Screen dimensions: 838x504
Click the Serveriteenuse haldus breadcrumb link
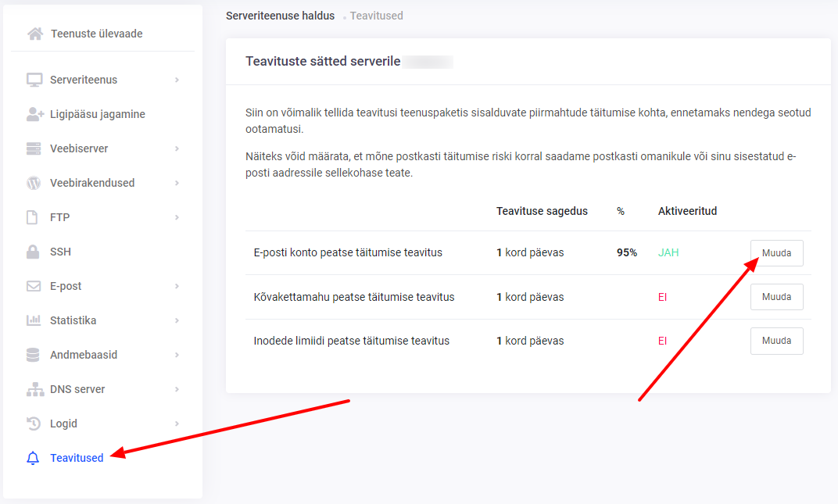(280, 16)
